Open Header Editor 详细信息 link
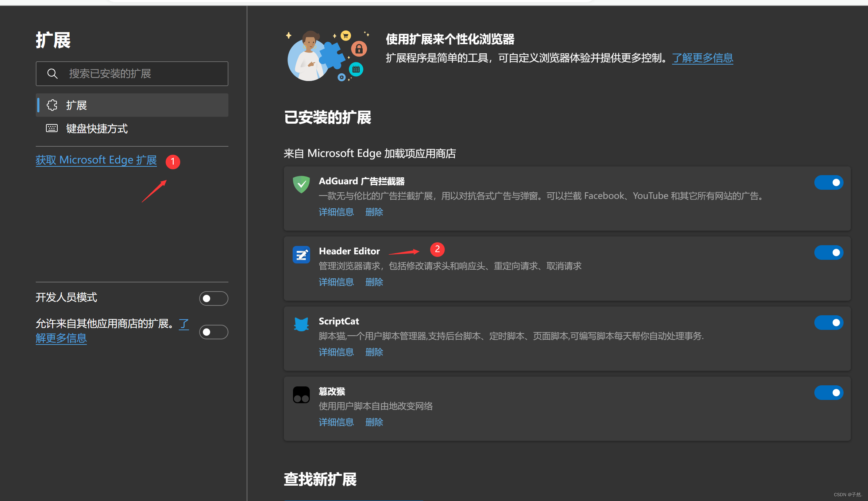This screenshot has height=501, width=868. [336, 282]
